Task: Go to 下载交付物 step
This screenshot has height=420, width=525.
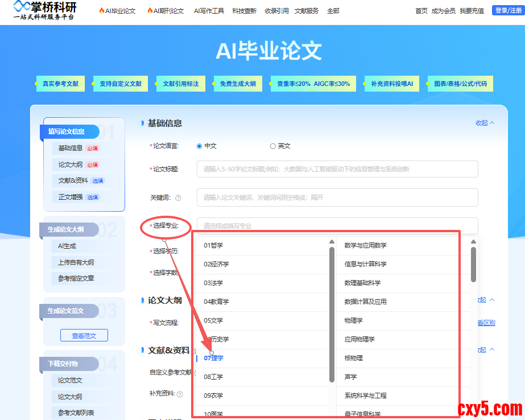Action: [x=69, y=364]
